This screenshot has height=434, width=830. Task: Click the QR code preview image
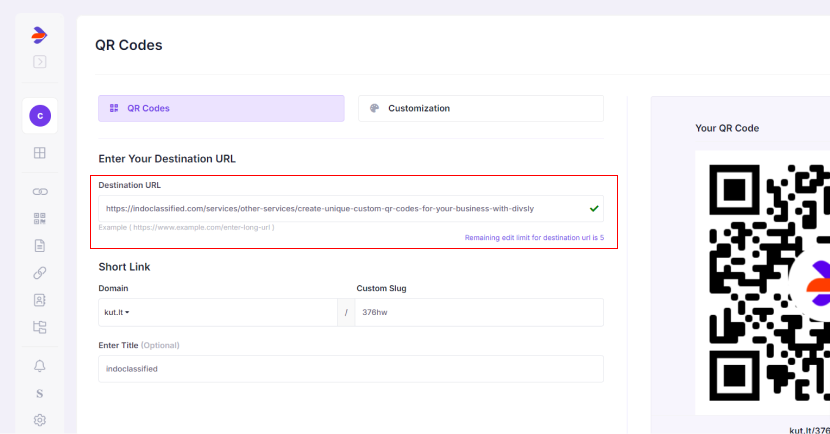click(x=762, y=283)
